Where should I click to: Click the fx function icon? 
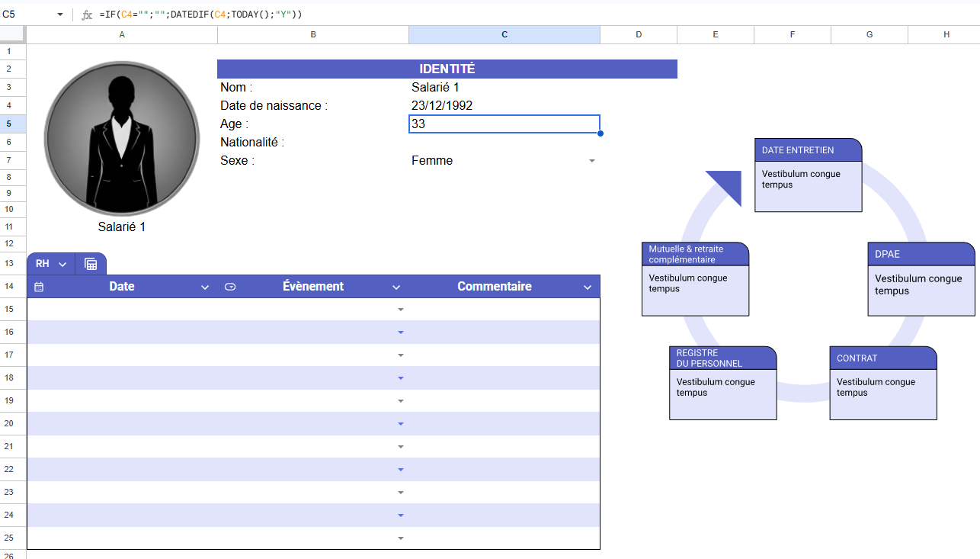point(87,14)
